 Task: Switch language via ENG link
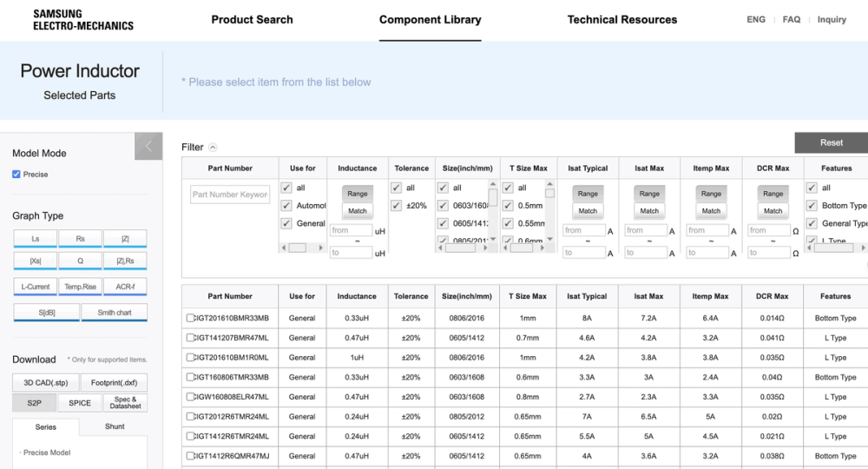[756, 19]
